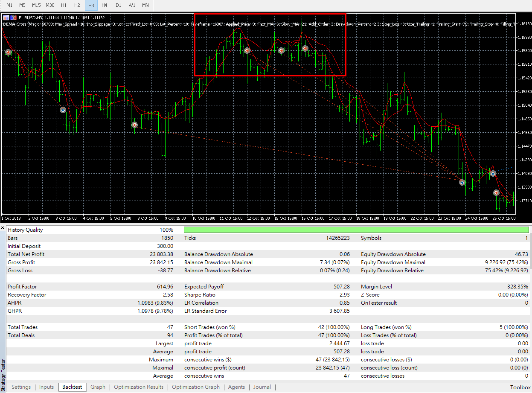
Task: Click the Toolbox button at bottom right
Action: click(x=520, y=387)
